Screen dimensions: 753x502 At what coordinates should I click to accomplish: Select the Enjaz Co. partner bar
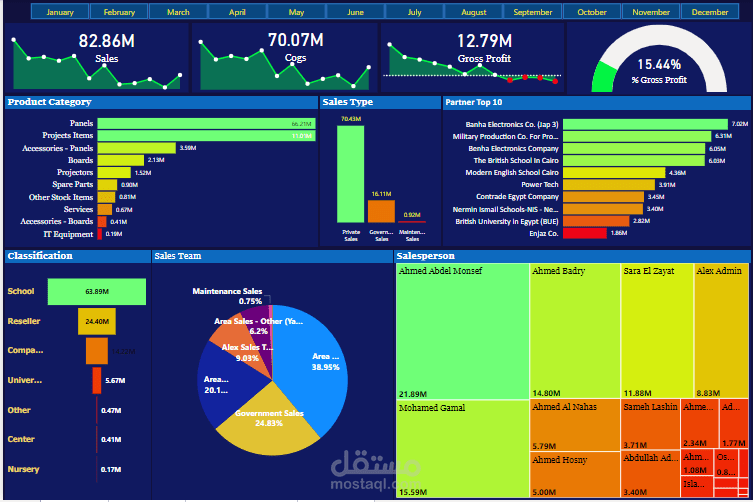[585, 233]
